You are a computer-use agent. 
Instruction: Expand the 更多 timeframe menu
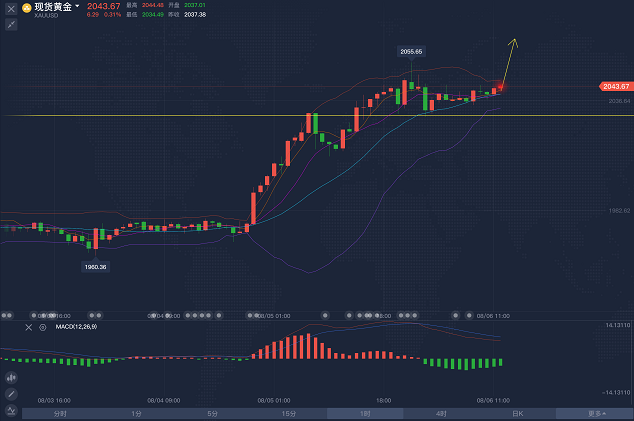click(596, 413)
